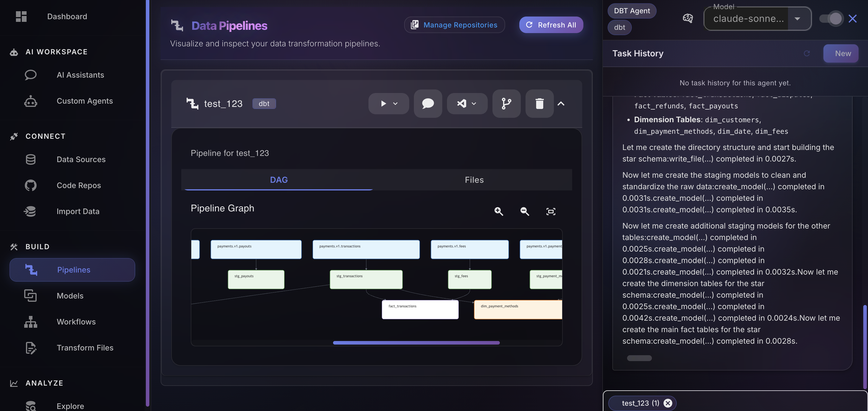This screenshot has width=868, height=411.
Task: Expand the run play button dropdown
Action: pyautogui.click(x=395, y=103)
